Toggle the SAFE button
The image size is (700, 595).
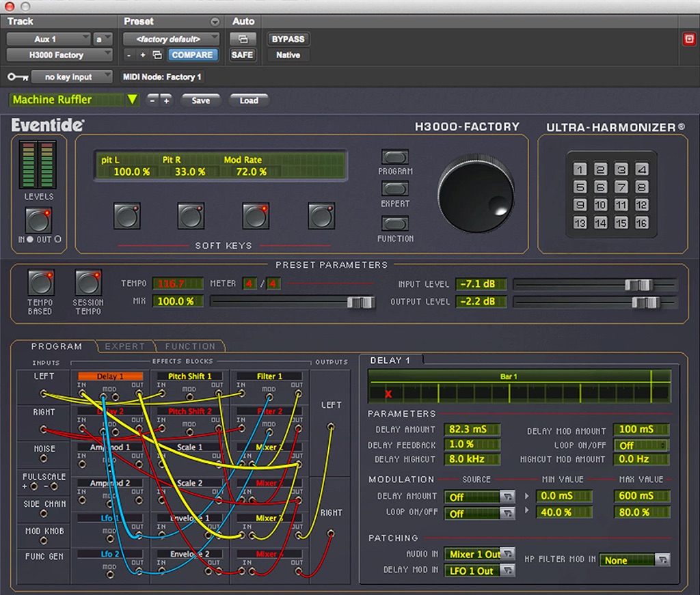click(243, 55)
